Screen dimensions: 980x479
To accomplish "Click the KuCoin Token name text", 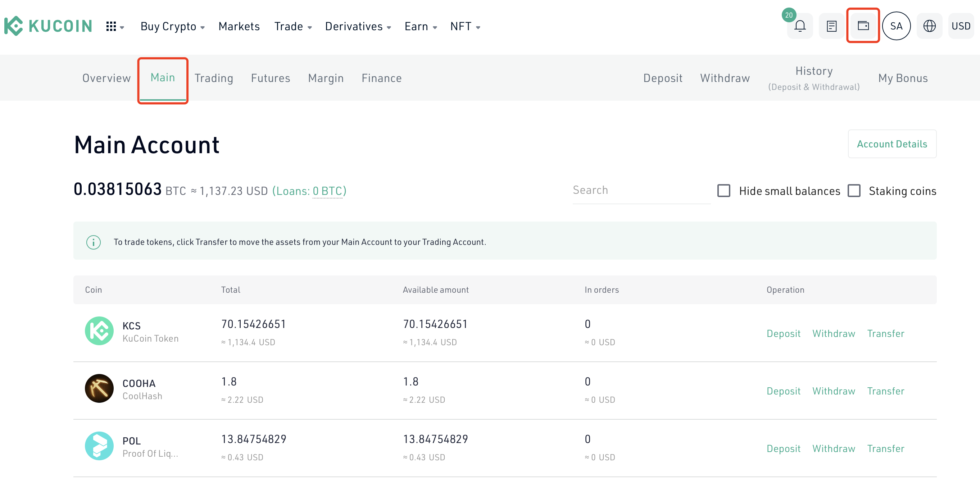I will click(150, 338).
